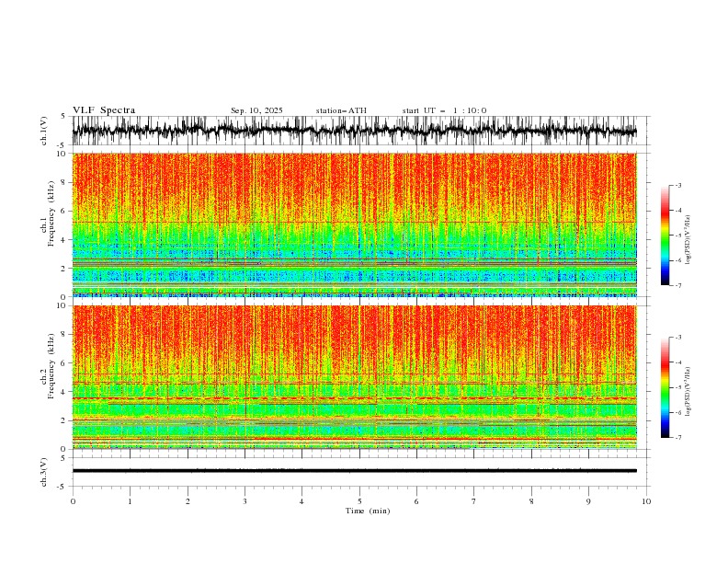Click the "-5" tick on ch.2 colorbar
The image size is (728, 563).
click(677, 387)
